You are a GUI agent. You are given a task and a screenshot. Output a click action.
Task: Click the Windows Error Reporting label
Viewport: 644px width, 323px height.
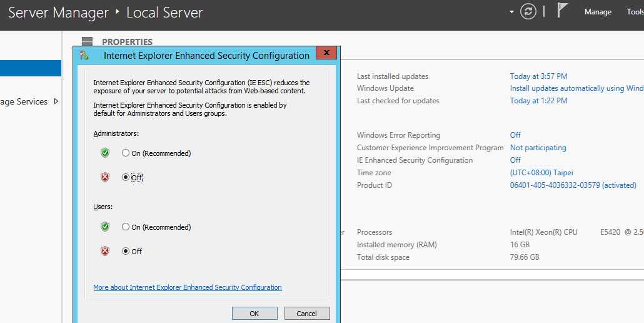[x=398, y=135]
